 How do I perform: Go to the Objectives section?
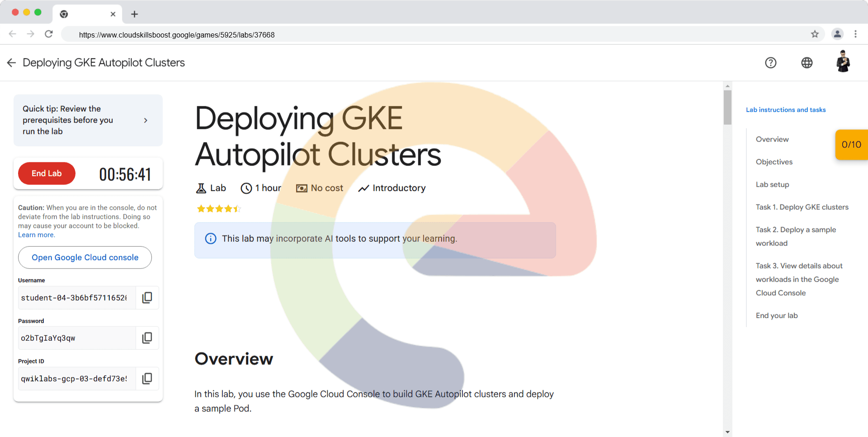pyautogui.click(x=774, y=162)
